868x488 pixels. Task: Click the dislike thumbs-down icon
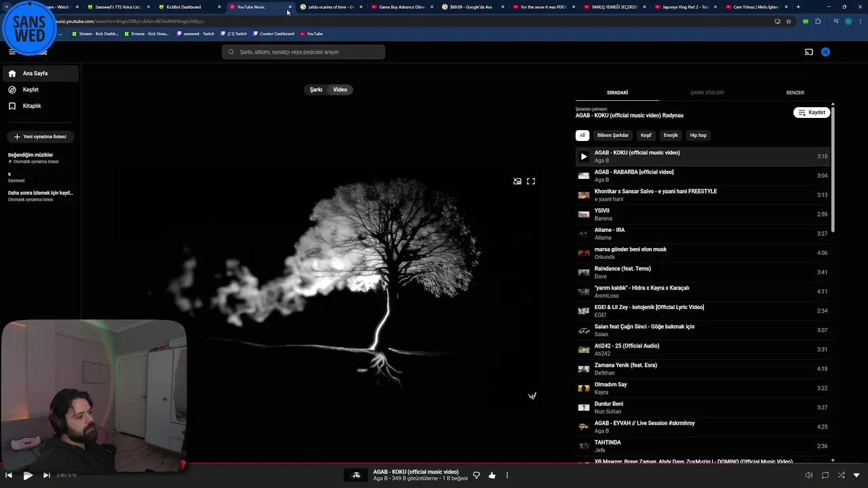476,475
